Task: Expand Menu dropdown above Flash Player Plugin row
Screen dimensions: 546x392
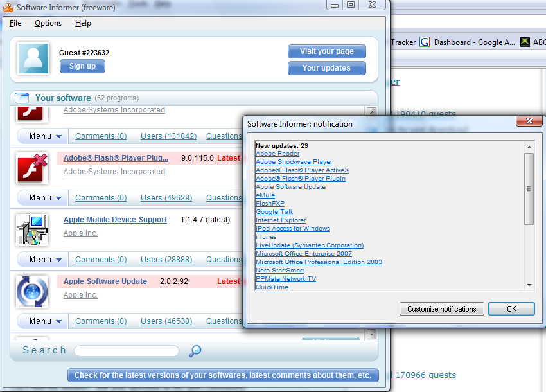Action: tap(42, 136)
